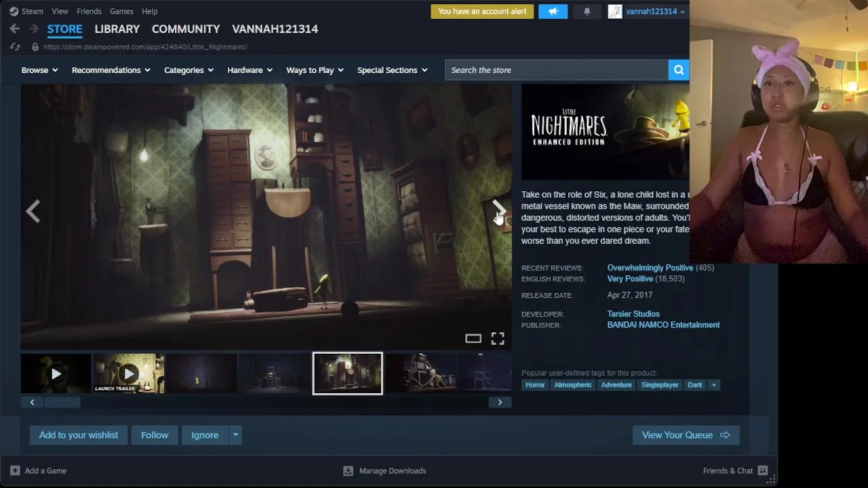Open the announcements megaphone button

click(x=553, y=11)
